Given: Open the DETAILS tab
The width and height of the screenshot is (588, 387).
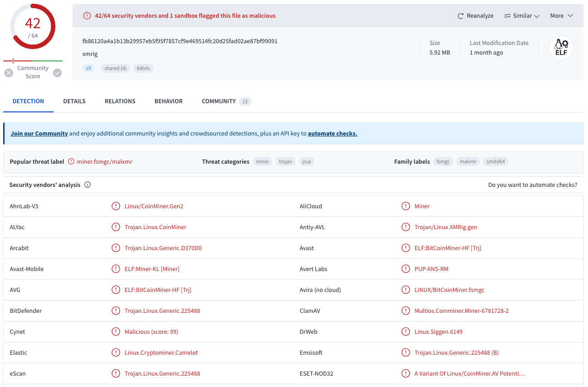Looking at the screenshot, I should pos(75,101).
